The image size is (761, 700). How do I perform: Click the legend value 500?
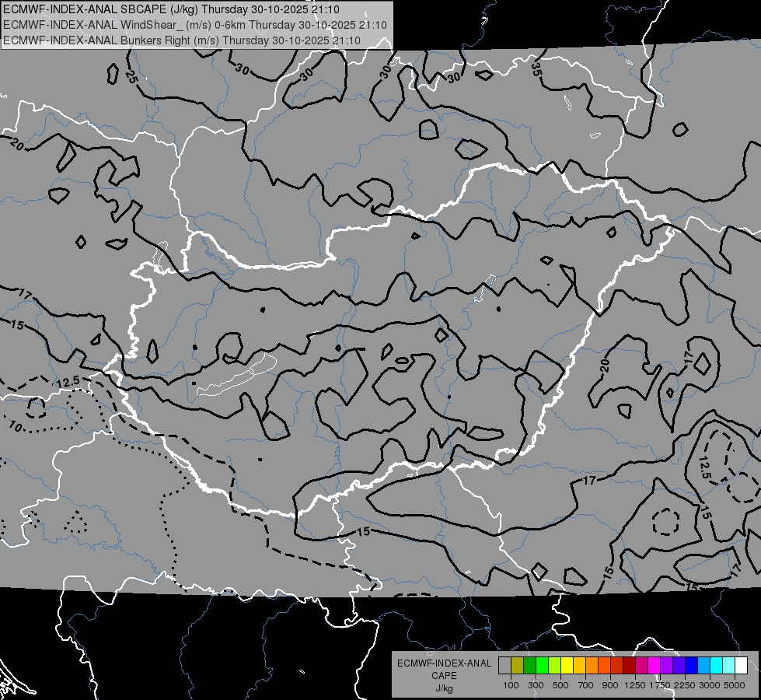[x=560, y=685]
